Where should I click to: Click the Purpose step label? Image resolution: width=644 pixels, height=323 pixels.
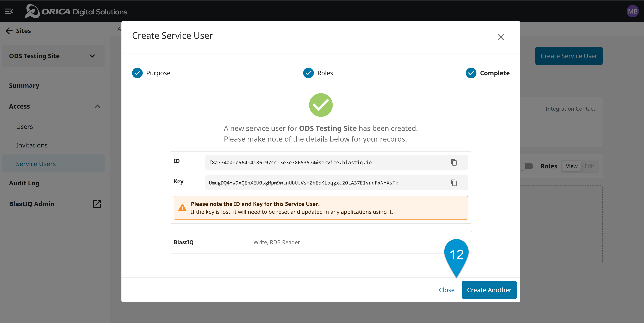(158, 73)
